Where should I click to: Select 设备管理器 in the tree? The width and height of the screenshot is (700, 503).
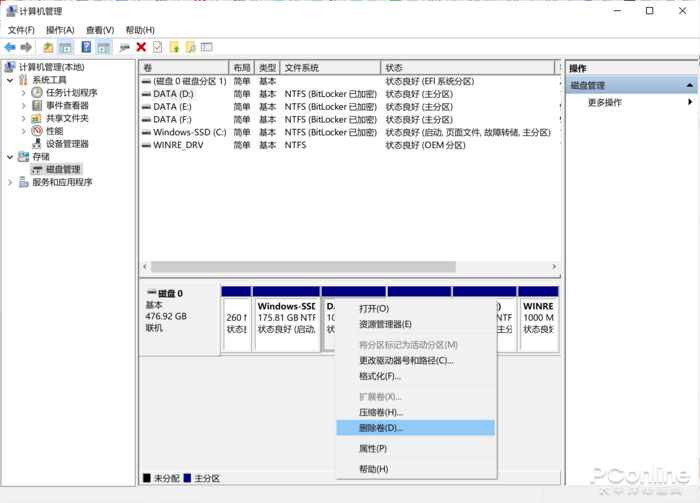click(x=67, y=144)
